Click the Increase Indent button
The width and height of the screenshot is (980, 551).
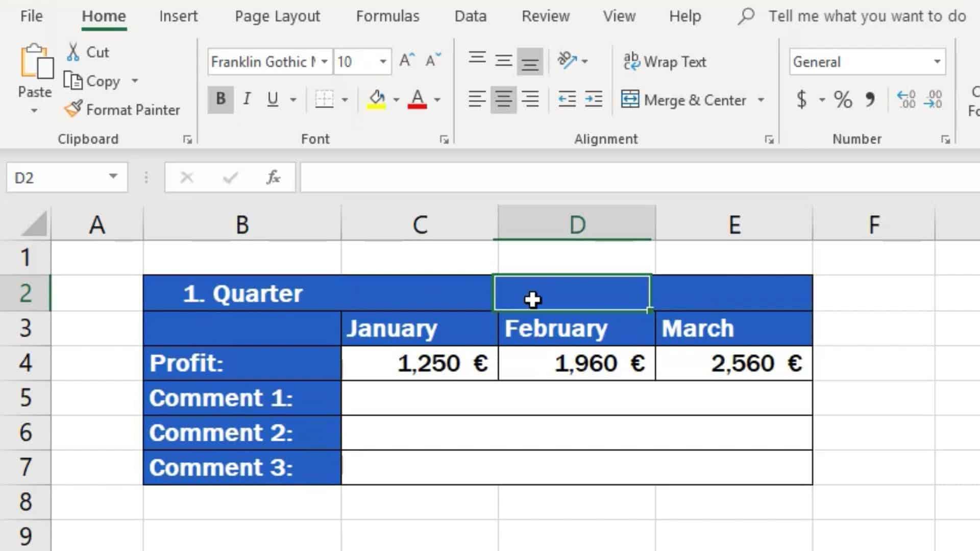[594, 99]
